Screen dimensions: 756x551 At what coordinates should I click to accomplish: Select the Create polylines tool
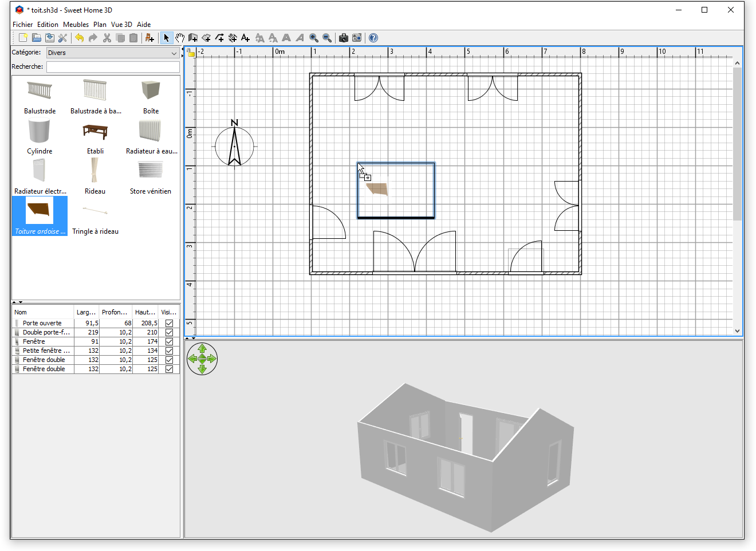[219, 38]
